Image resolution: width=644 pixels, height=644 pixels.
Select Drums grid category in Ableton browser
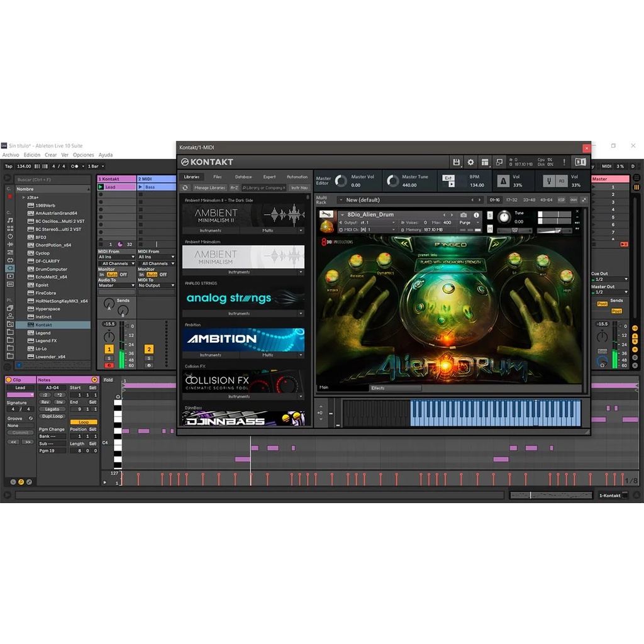(x=10, y=228)
